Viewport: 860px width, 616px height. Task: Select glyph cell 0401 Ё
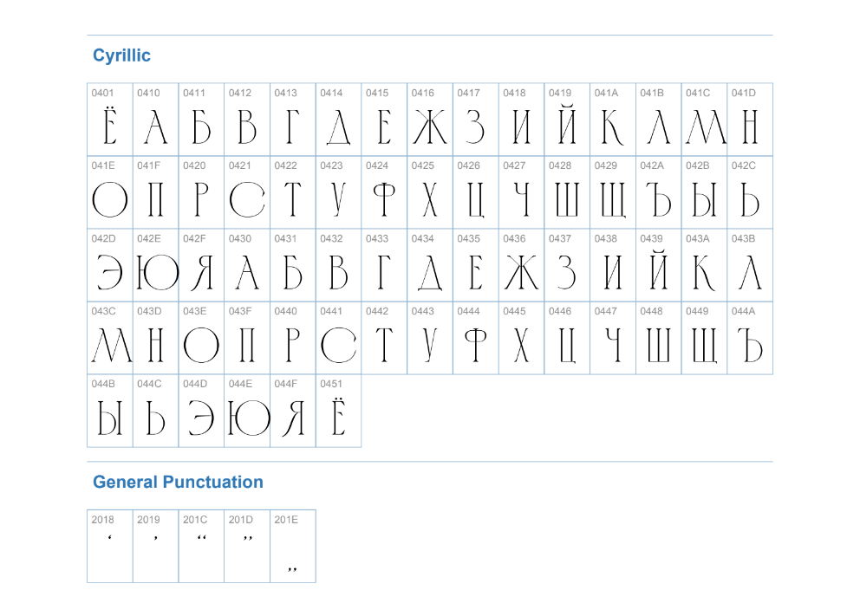(x=110, y=120)
